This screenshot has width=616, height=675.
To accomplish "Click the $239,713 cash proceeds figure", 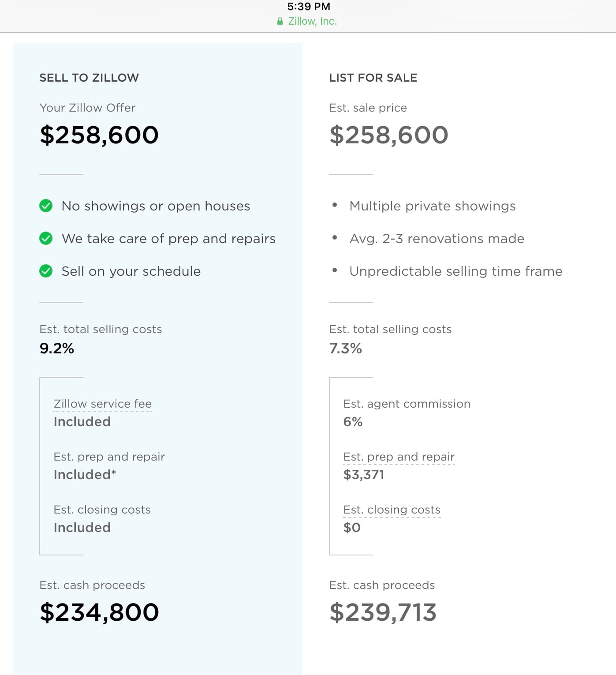I will pos(383,612).
